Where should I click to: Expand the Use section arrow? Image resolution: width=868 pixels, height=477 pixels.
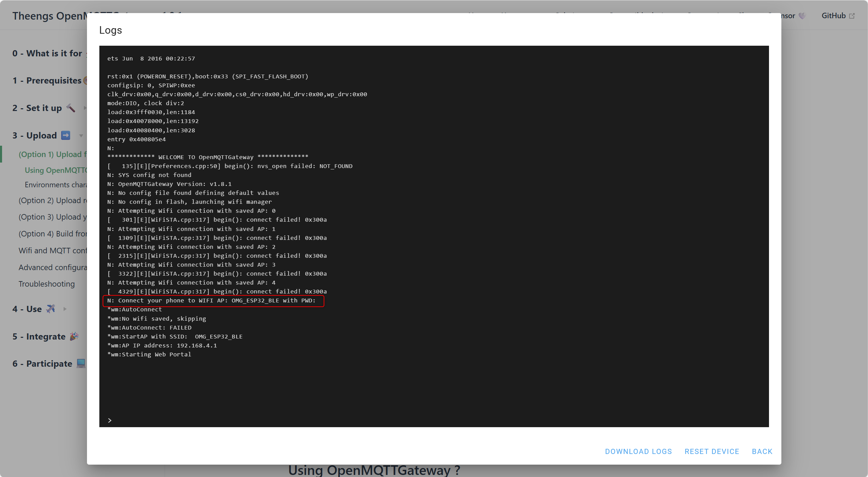(x=65, y=309)
